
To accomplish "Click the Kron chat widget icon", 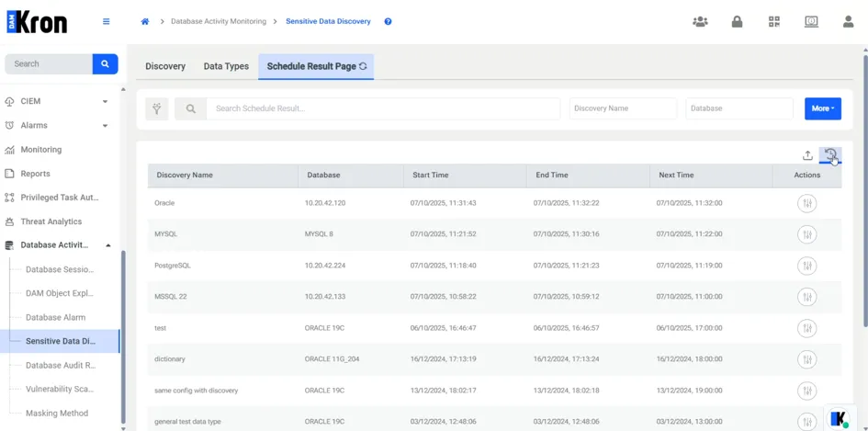I will point(840,419).
